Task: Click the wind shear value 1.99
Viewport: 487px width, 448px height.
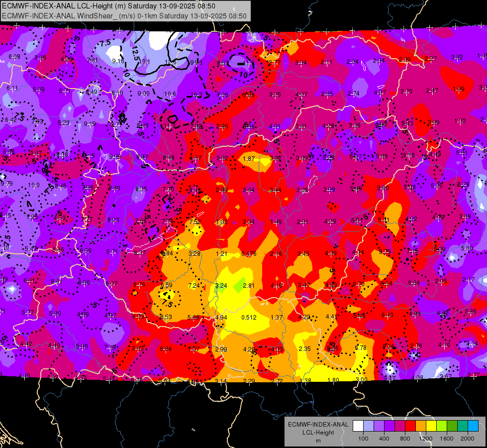Action: (459, 89)
